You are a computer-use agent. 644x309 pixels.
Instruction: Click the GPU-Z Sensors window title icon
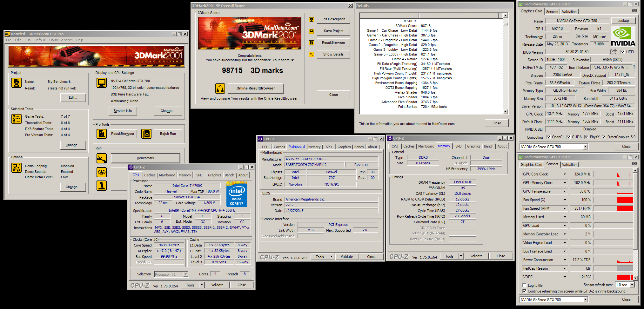pyautogui.click(x=520, y=157)
